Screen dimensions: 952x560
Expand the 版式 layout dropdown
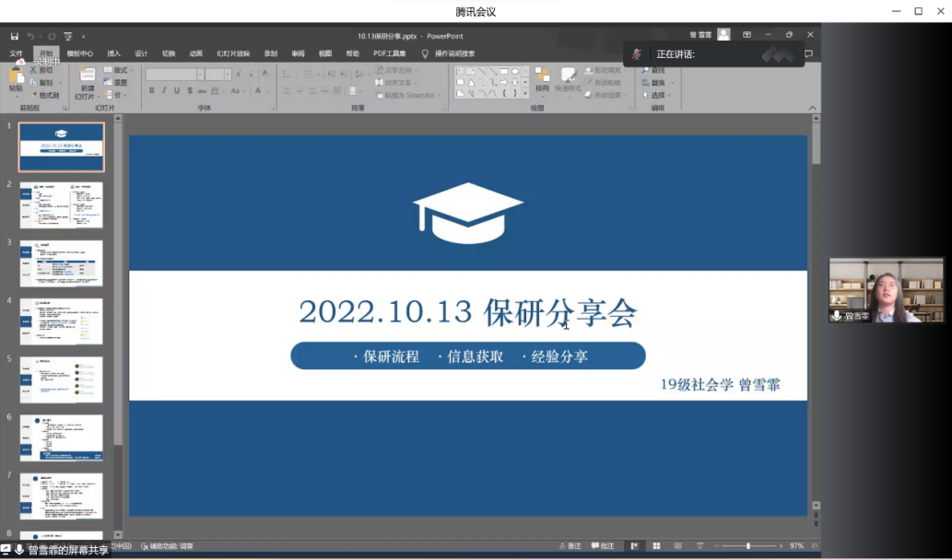tap(120, 70)
